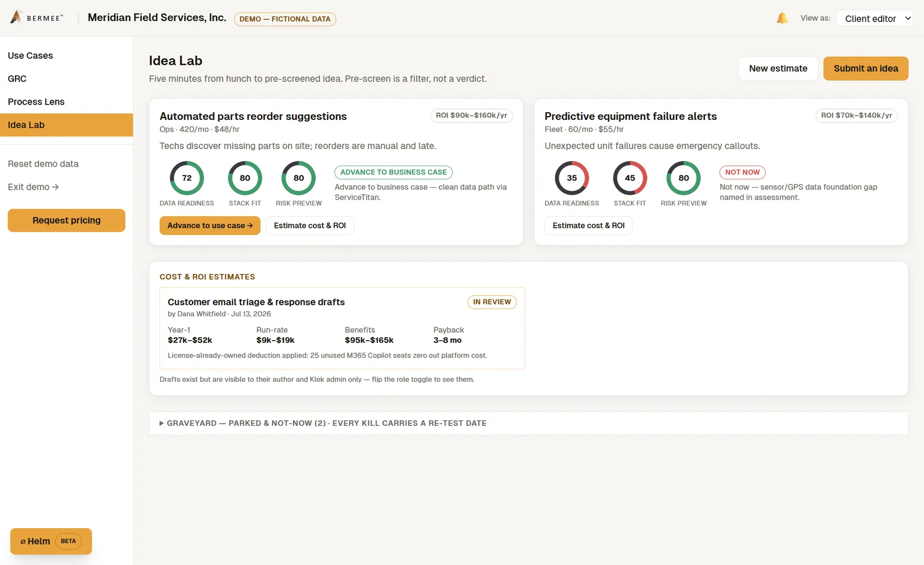Click Benefits value $95k–$165k

[369, 340]
